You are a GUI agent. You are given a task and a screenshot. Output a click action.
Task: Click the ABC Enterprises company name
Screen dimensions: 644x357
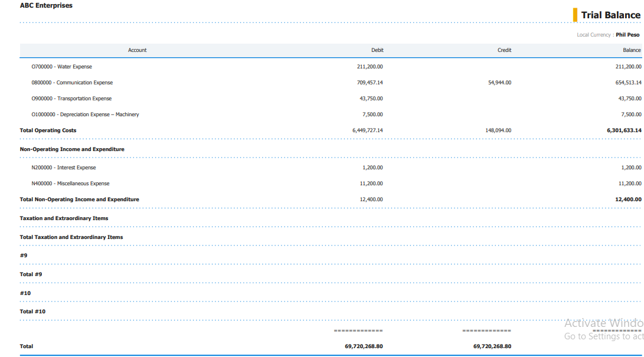[46, 5]
